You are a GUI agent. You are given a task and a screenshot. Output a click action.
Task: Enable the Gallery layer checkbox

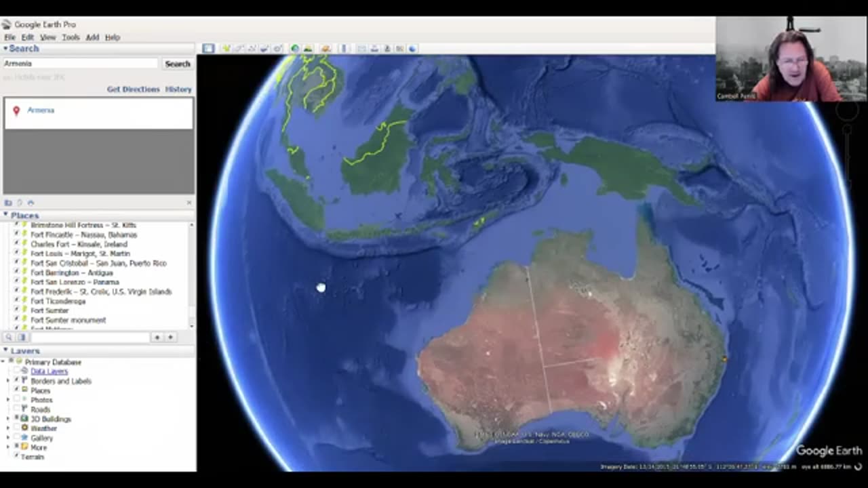(16, 438)
